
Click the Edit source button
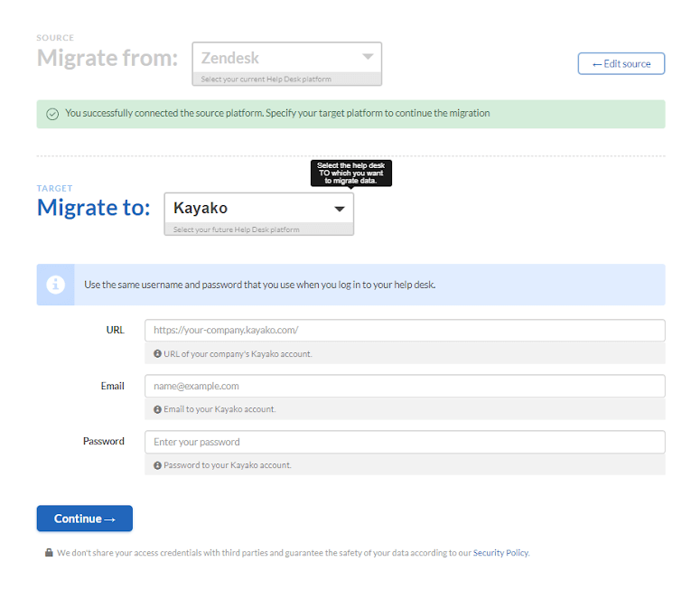pos(621,64)
